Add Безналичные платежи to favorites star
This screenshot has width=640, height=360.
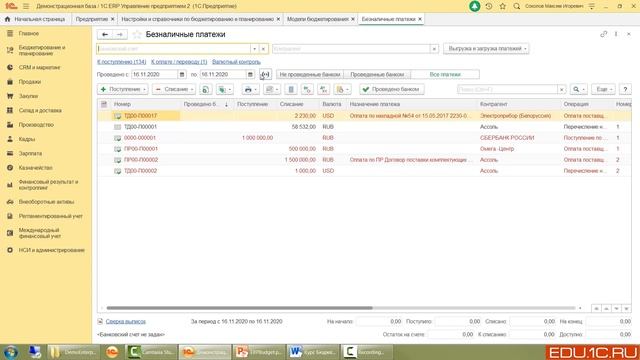137,35
